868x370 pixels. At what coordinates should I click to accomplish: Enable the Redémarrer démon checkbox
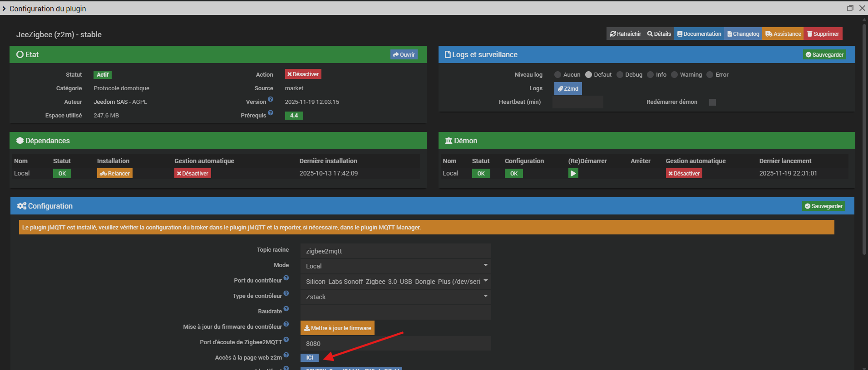click(x=712, y=102)
